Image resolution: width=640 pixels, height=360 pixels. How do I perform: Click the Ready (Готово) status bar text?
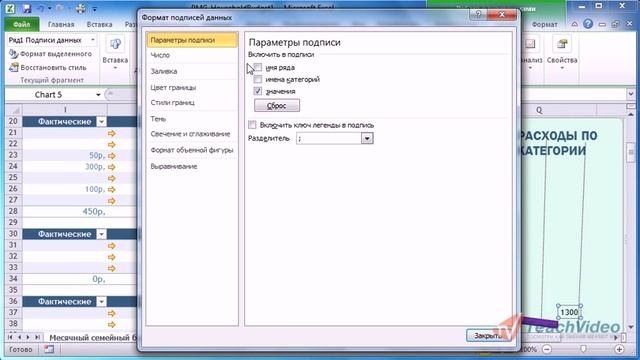(20, 349)
